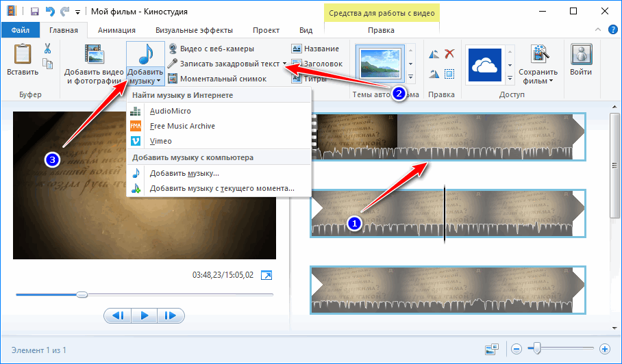Click the previous frame button
This screenshot has width=622, height=364.
(119, 315)
